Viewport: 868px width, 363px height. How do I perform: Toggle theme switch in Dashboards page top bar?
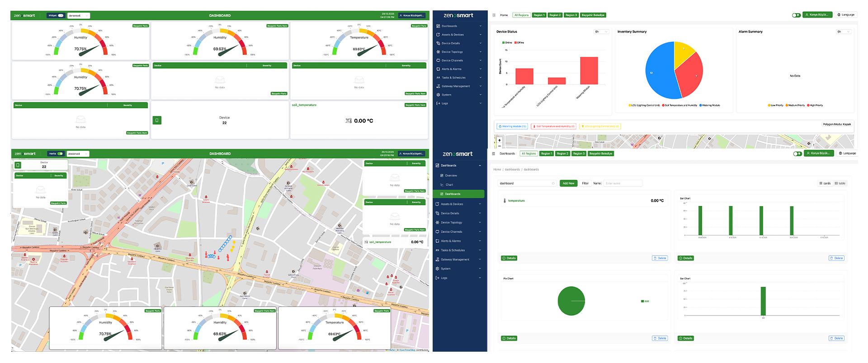pos(797,154)
